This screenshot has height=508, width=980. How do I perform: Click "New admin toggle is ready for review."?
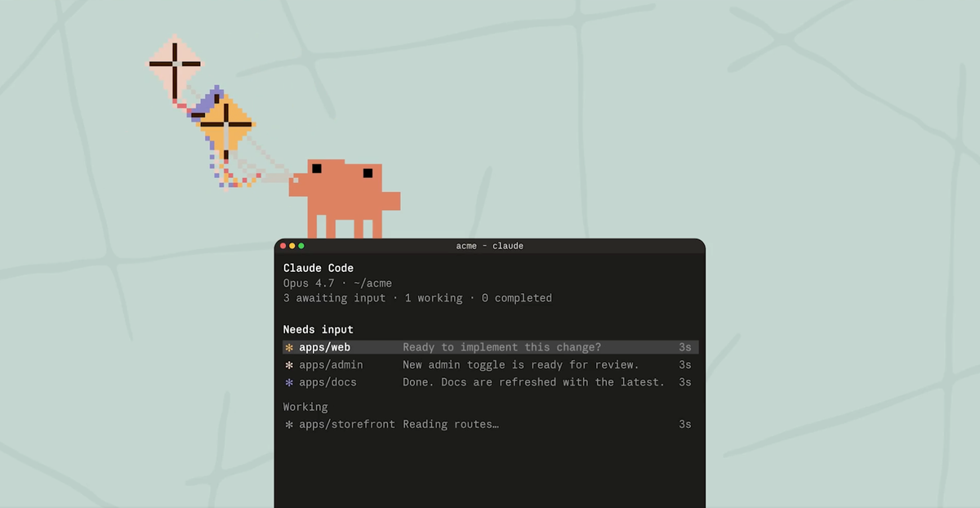pos(521,365)
